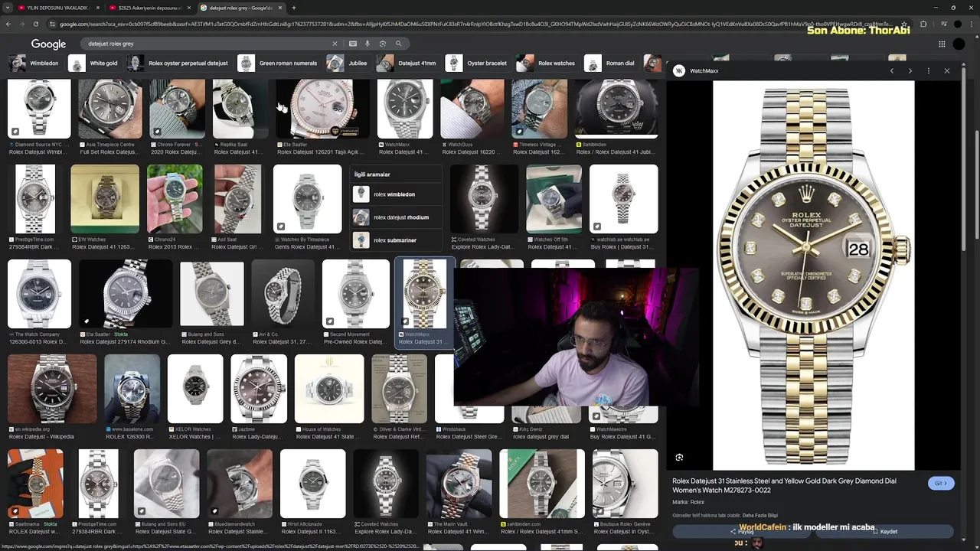Image resolution: width=980 pixels, height=551 pixels.
Task: Switch to the $2625 Askeriyenin deposunu tab
Action: click(149, 8)
